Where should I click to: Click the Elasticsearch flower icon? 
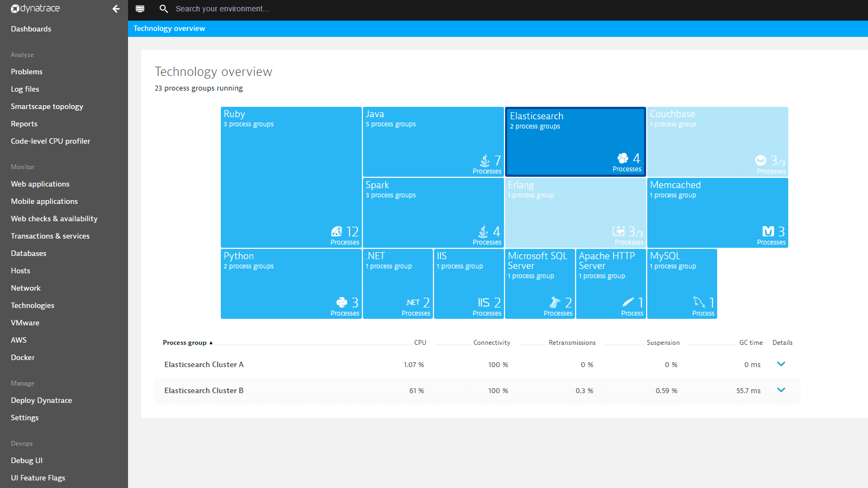(x=623, y=158)
